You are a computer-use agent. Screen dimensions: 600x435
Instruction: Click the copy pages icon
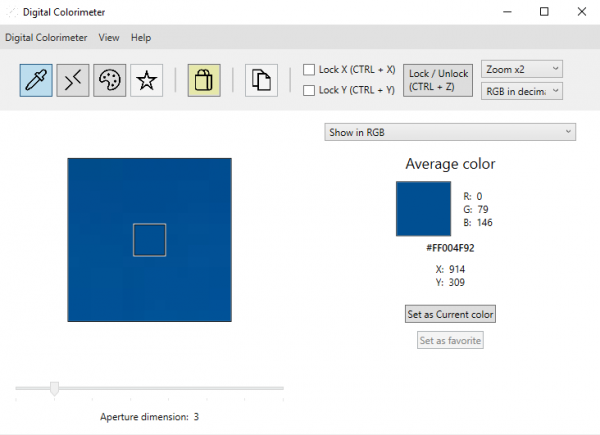(261, 80)
